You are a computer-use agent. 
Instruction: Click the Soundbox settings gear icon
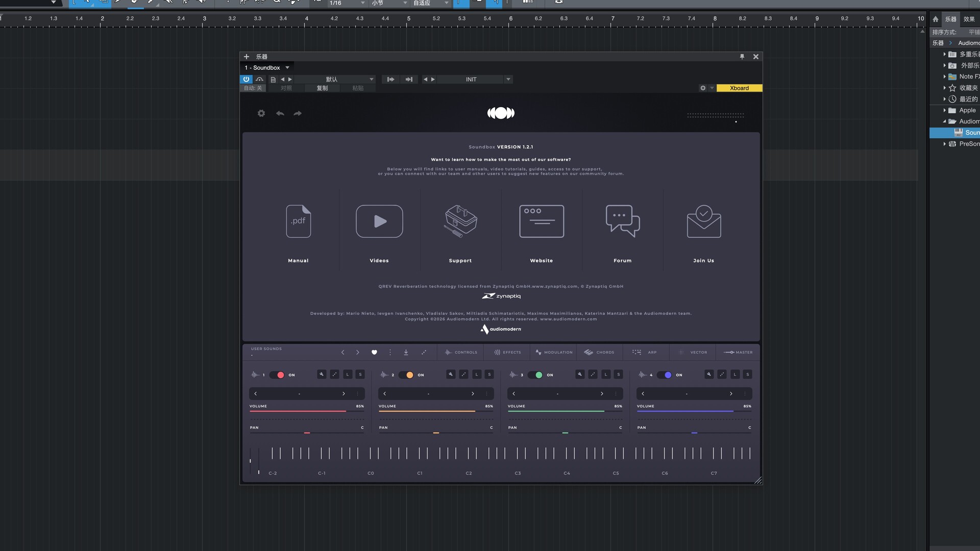[x=261, y=113]
